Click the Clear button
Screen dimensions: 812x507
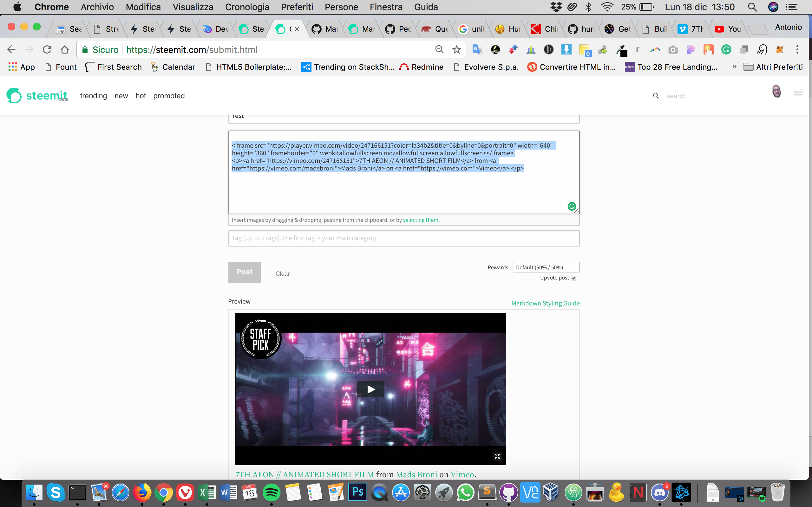(282, 273)
